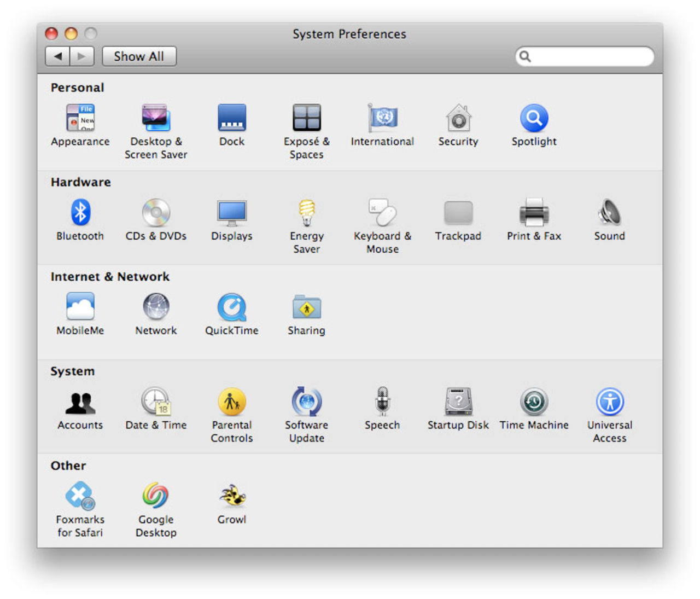Open the Growl preference pane

232,496
